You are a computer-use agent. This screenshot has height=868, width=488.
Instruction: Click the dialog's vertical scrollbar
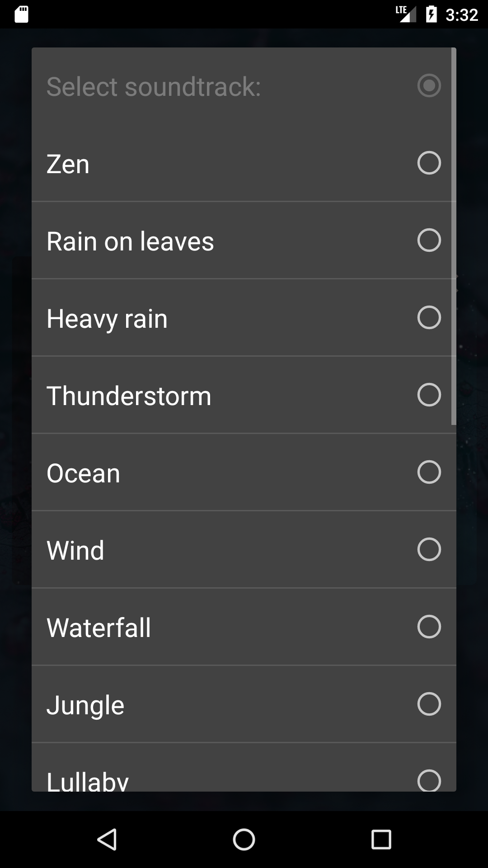click(x=454, y=236)
